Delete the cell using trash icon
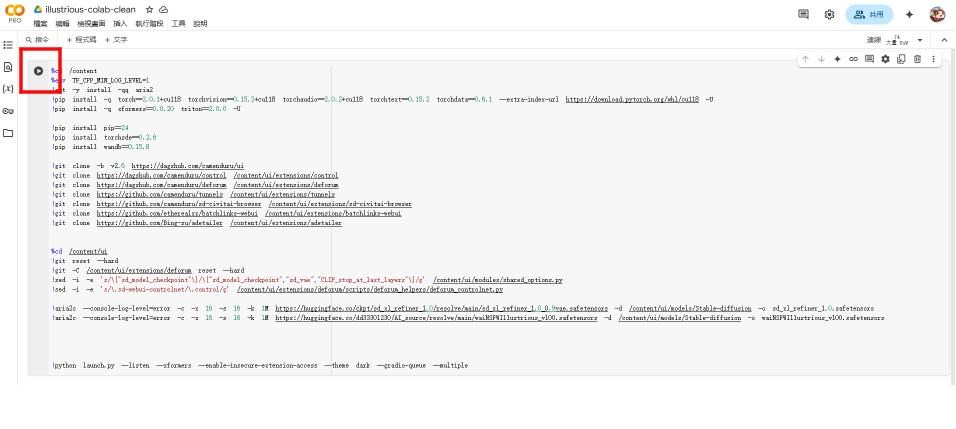The height and width of the screenshot is (429, 956). 917,59
